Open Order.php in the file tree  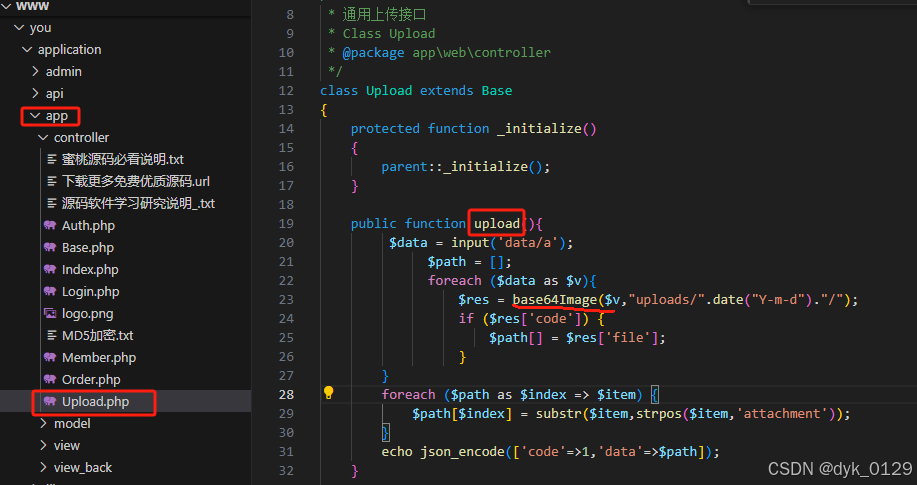(x=91, y=379)
